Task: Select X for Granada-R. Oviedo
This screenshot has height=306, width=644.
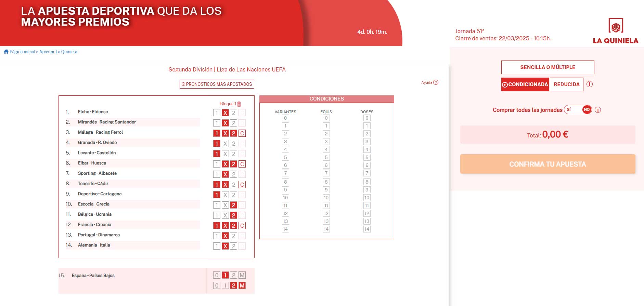Action: coord(225,144)
